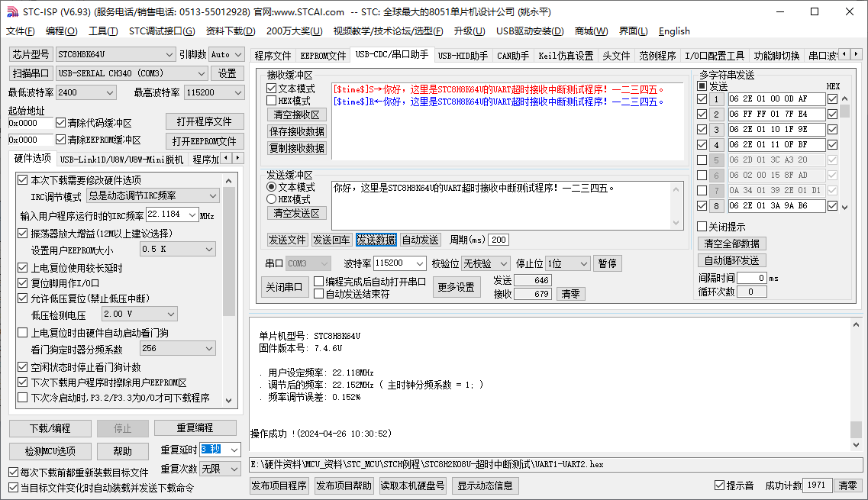Viewport: 868px width, 500px height.
Task: Uncheck 提示音 checkbox
Action: coord(720,485)
